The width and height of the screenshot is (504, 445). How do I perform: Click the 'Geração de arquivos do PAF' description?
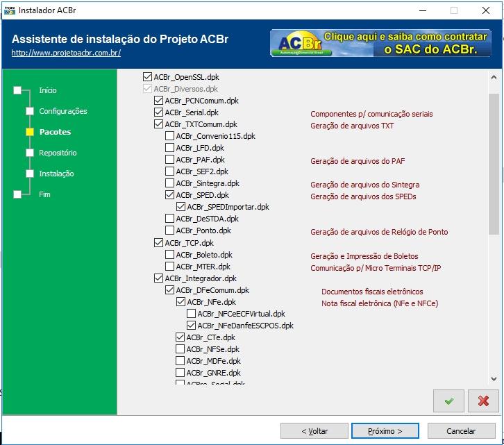click(x=358, y=161)
